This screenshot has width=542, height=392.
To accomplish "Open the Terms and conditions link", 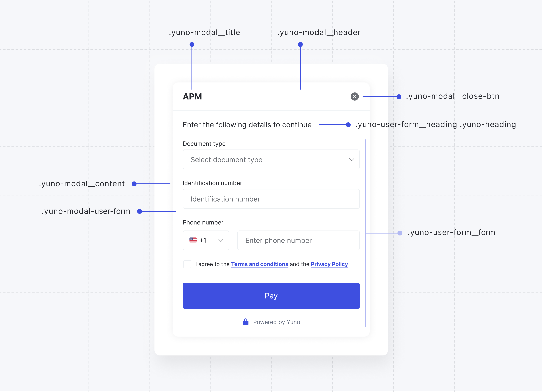I will pyautogui.click(x=260, y=264).
